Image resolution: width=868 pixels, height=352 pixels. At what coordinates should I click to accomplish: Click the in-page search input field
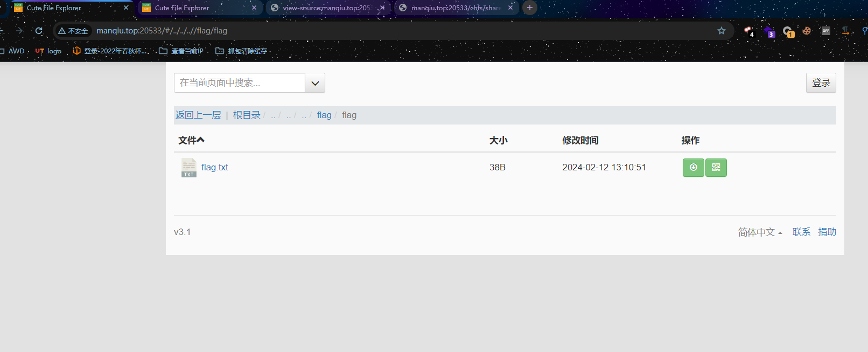pos(240,83)
